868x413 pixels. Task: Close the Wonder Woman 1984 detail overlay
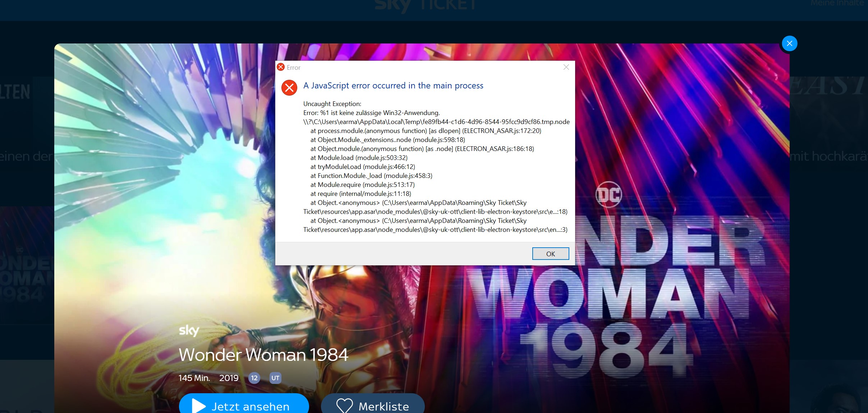tap(789, 43)
